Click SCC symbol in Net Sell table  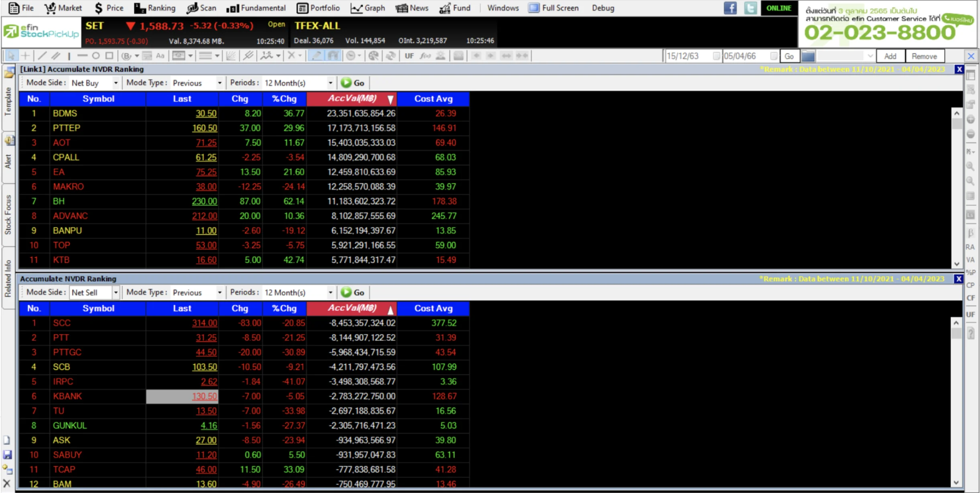click(62, 323)
